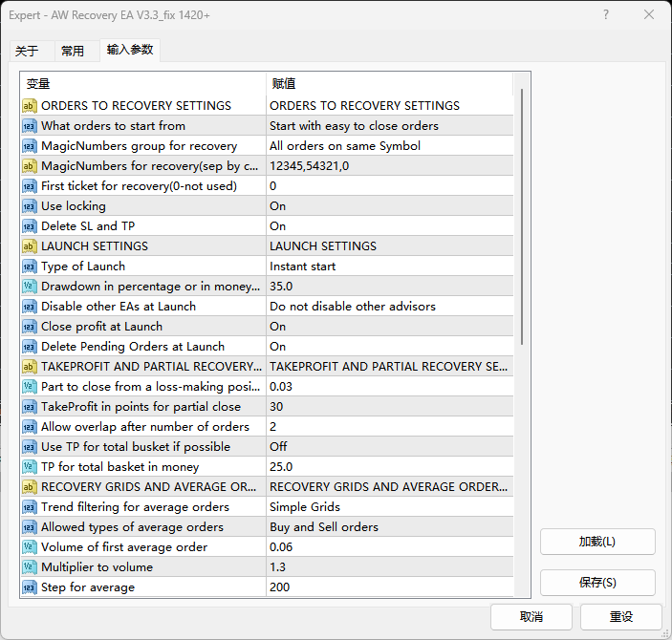
Task: Click icon beside What orders to start from
Action: [x=29, y=125]
